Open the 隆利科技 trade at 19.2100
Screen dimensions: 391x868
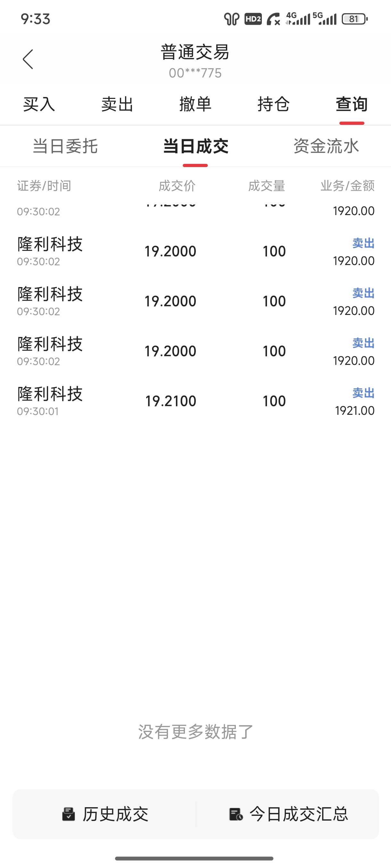[196, 401]
